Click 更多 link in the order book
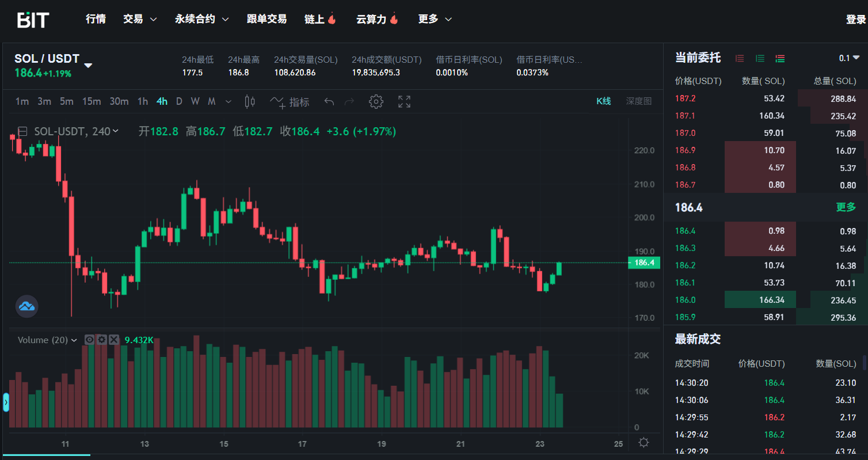The image size is (868, 460). point(846,207)
